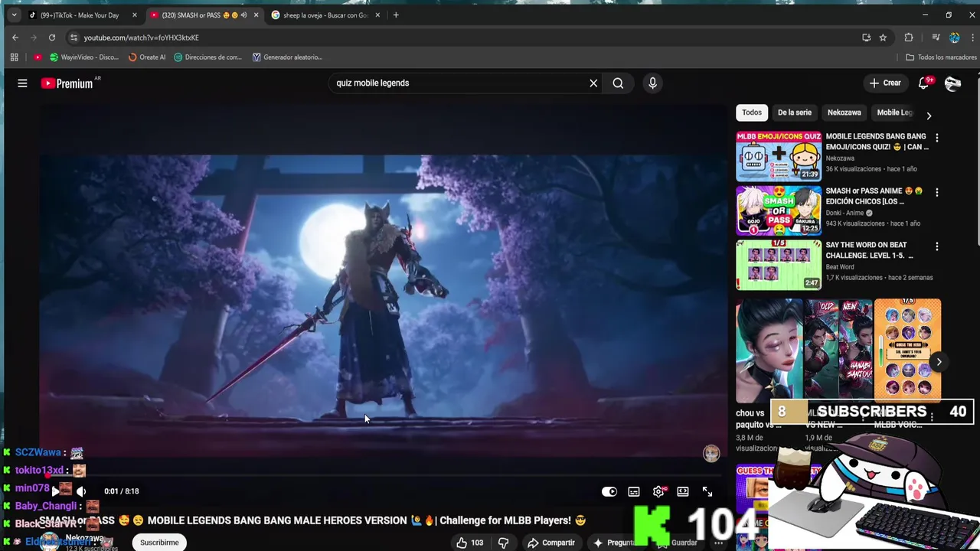Toggle the autoplay switch in player

609,491
